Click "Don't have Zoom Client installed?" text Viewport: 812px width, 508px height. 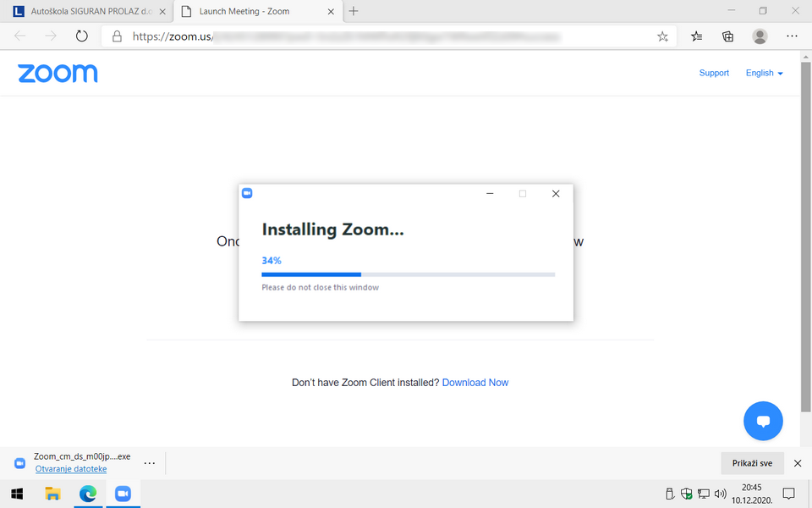(x=365, y=383)
